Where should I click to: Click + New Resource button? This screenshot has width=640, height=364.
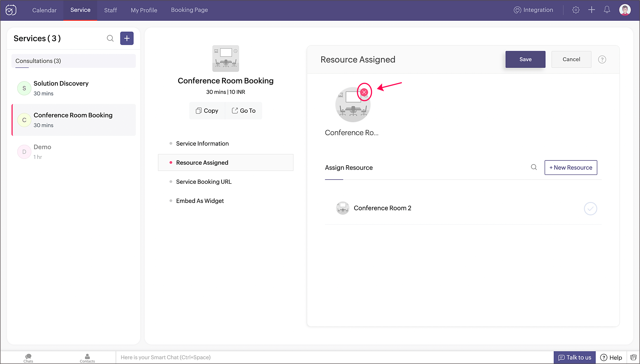pyautogui.click(x=571, y=167)
